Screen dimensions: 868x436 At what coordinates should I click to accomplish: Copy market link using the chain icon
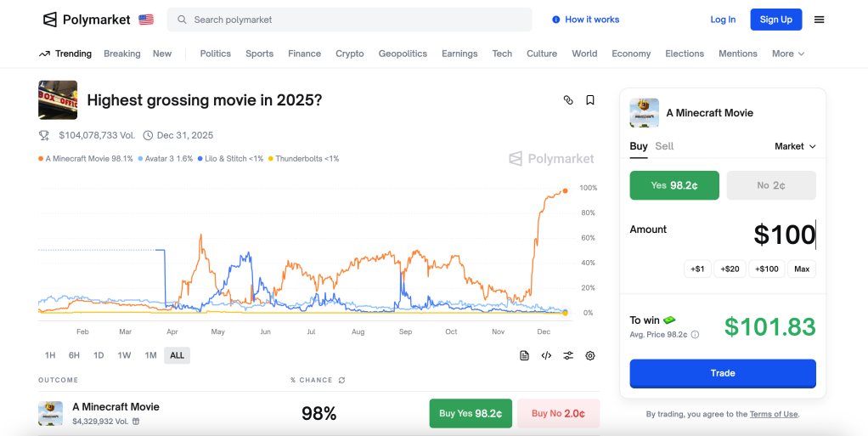point(568,100)
